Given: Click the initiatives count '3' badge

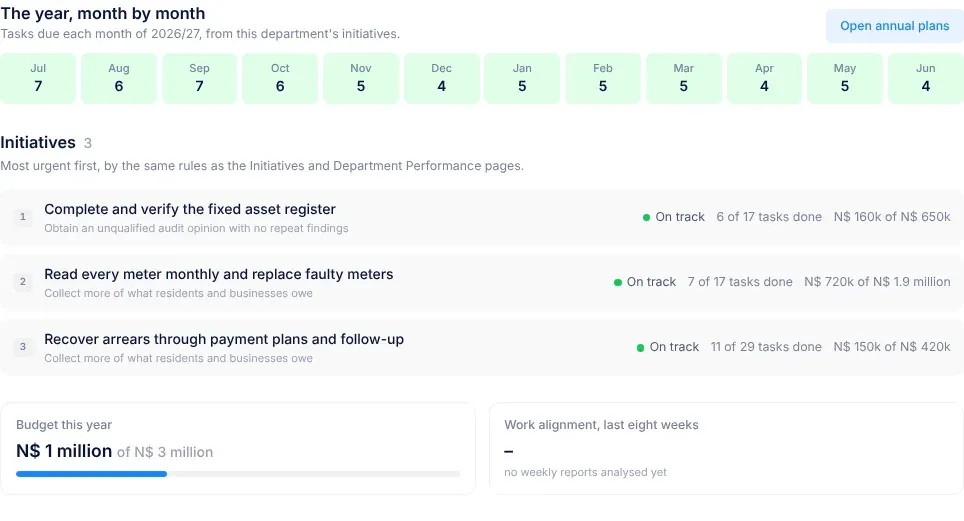Looking at the screenshot, I should [88, 143].
